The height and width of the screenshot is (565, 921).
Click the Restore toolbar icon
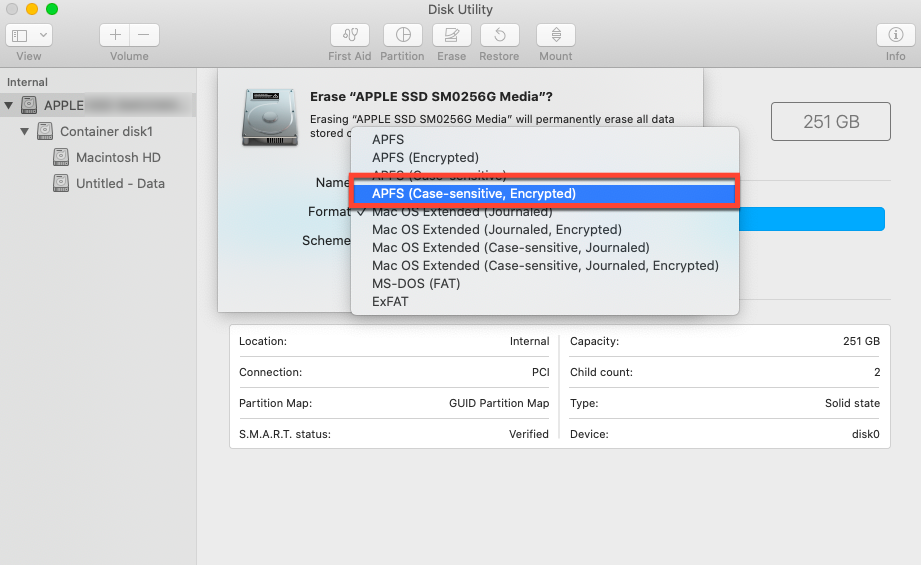coord(499,35)
